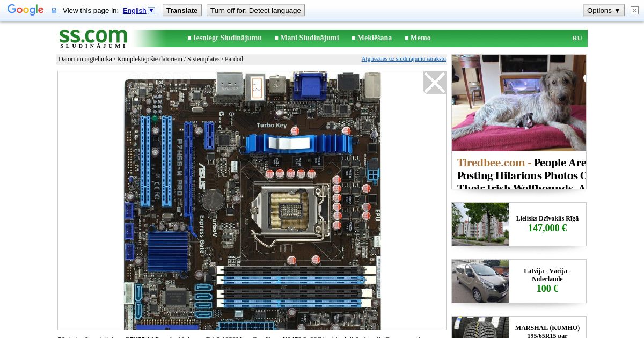644x338 pixels.
Task: Click the tire ad thumbnail
Action: click(480, 327)
